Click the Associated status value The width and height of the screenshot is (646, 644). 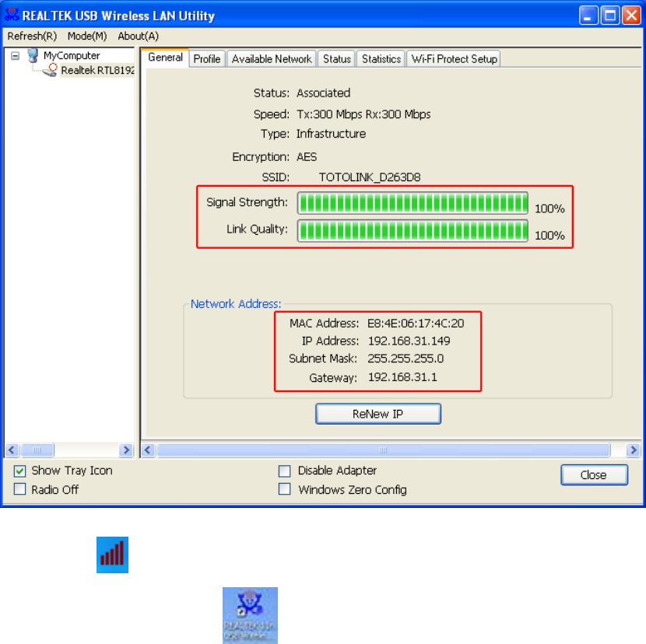pyautogui.click(x=324, y=93)
